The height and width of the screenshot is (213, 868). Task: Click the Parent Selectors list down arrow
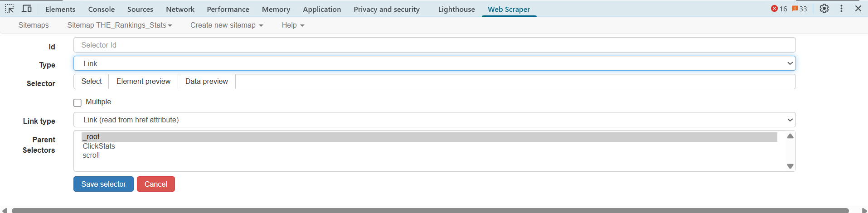(790, 166)
